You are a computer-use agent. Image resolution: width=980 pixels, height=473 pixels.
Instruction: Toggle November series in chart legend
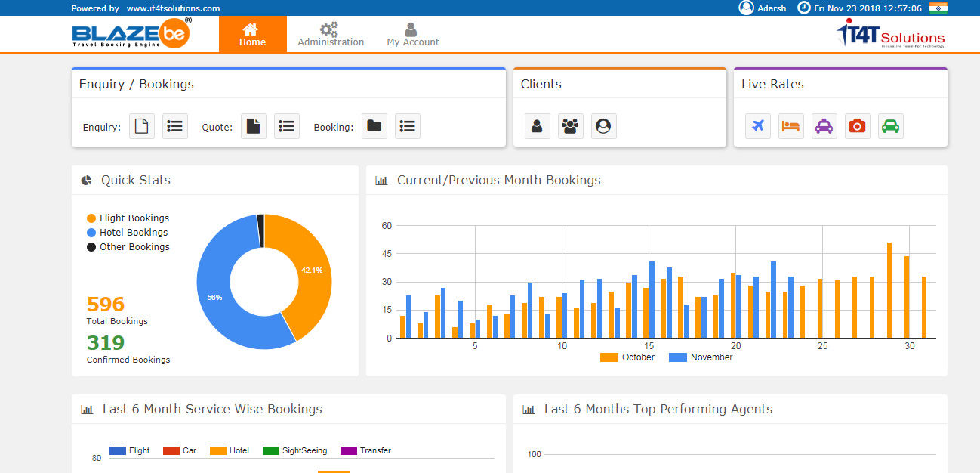tap(701, 357)
